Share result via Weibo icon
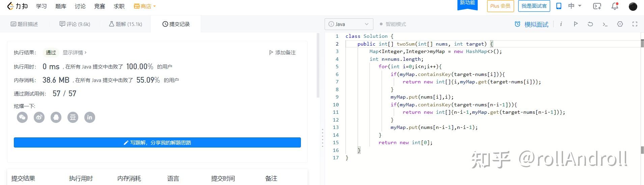The image size is (644, 185). tap(39, 117)
